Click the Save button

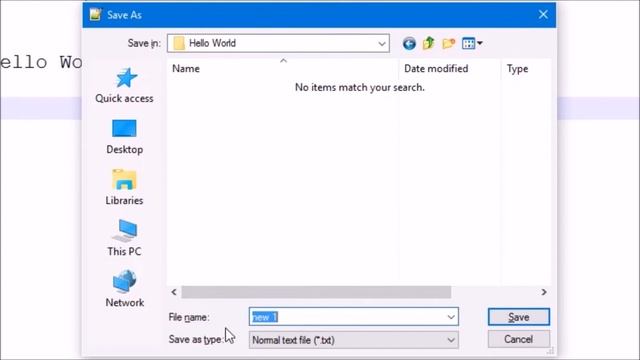[519, 317]
